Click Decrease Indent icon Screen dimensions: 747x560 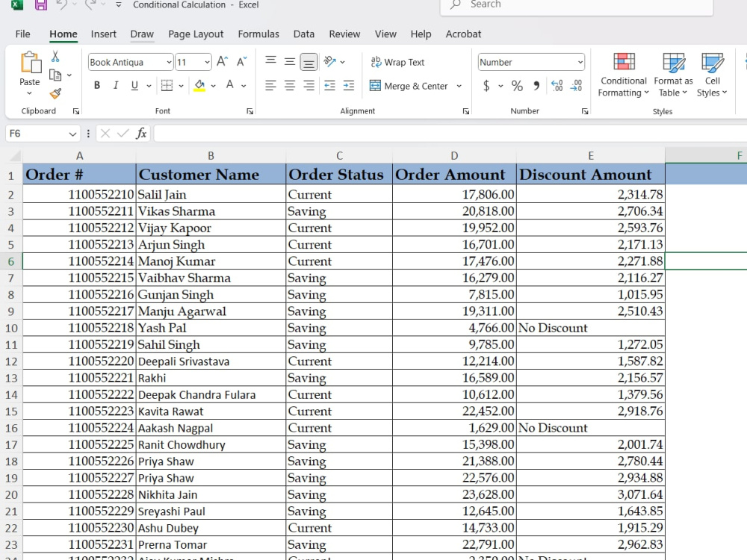tap(329, 86)
